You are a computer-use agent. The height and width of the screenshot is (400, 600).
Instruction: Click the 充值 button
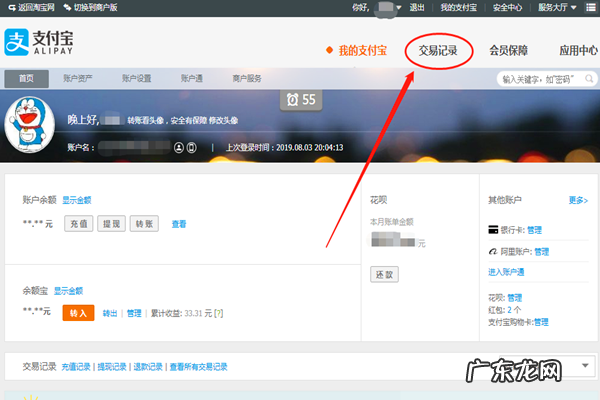point(79,224)
